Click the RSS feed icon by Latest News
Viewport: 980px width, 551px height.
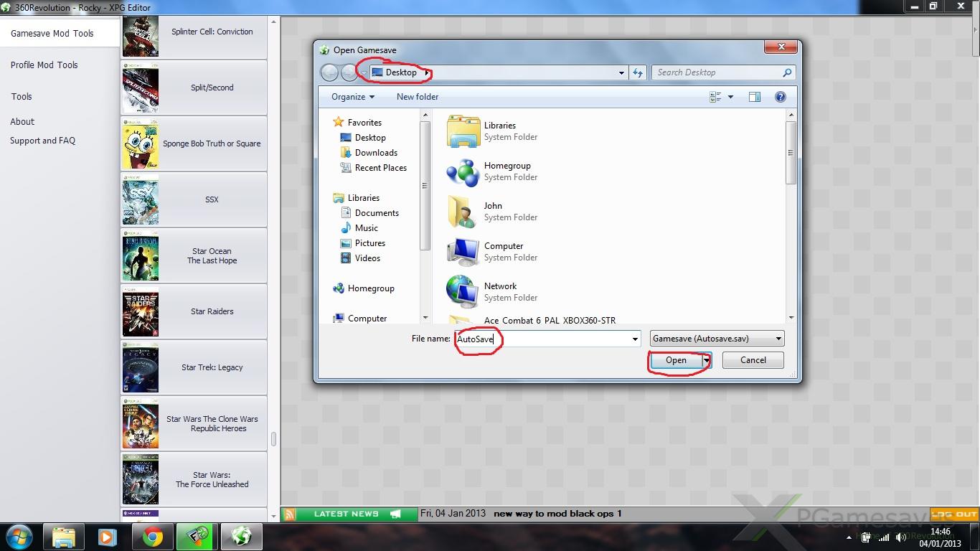coord(289,514)
